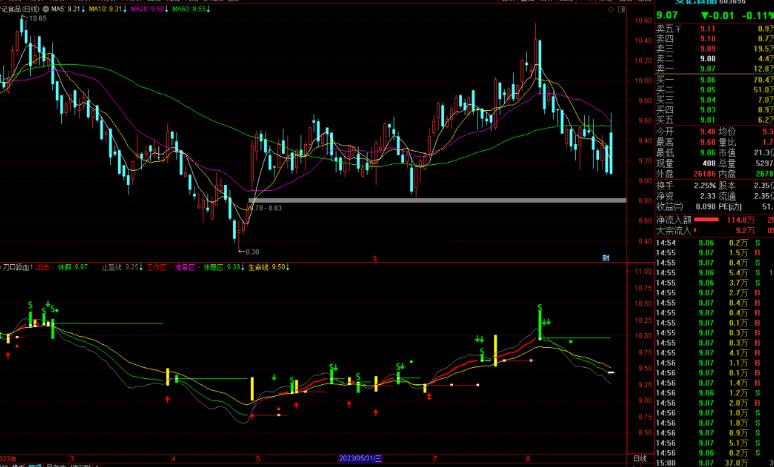This screenshot has height=467, width=774.
Task: Click the 止盈线 9.25 indicator value
Action: (122, 268)
